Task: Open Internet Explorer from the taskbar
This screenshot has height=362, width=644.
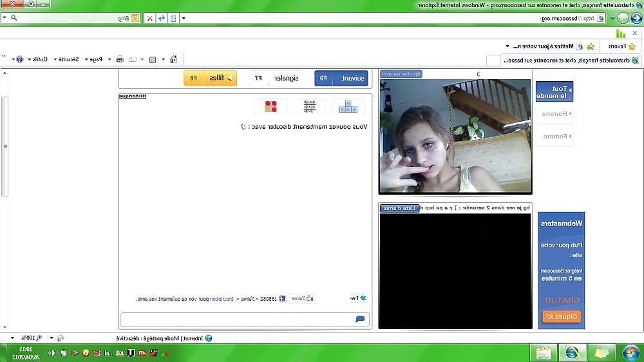Action: coord(572,353)
